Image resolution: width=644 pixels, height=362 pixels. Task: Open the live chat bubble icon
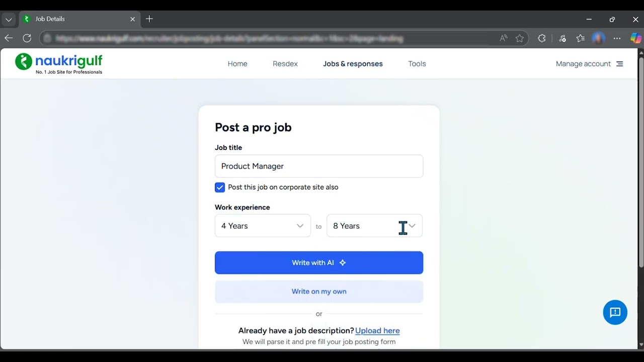pyautogui.click(x=615, y=312)
